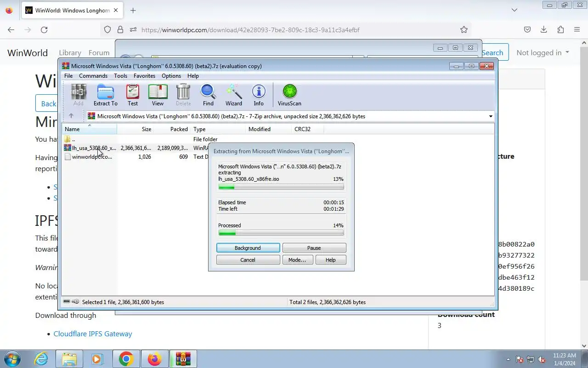Click the shield tracking protection icon
Image resolution: width=588 pixels, height=368 pixels.
107,29
